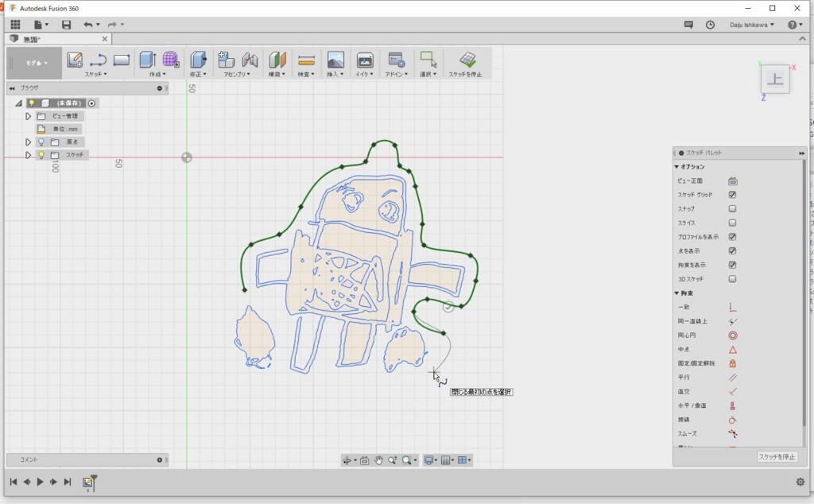Click the Redo arrow icon
This screenshot has height=504, width=814.
[112, 25]
